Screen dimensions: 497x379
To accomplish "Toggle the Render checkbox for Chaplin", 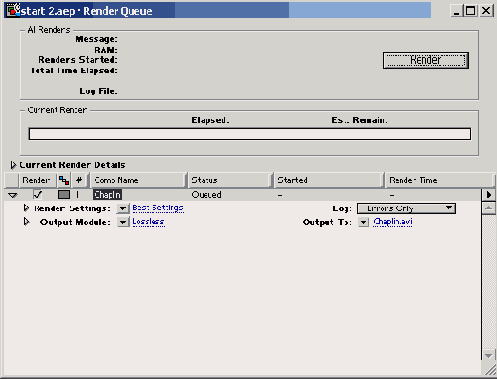I will click(38, 194).
